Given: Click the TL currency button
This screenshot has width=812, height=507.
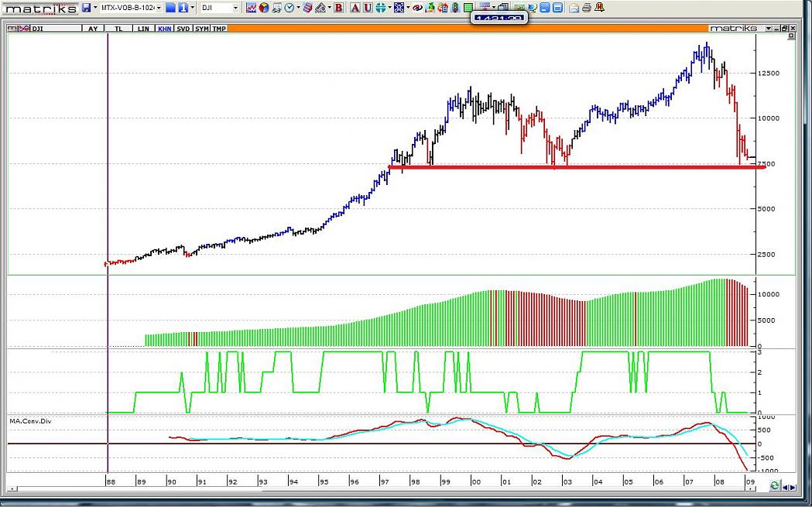Looking at the screenshot, I should (118, 29).
